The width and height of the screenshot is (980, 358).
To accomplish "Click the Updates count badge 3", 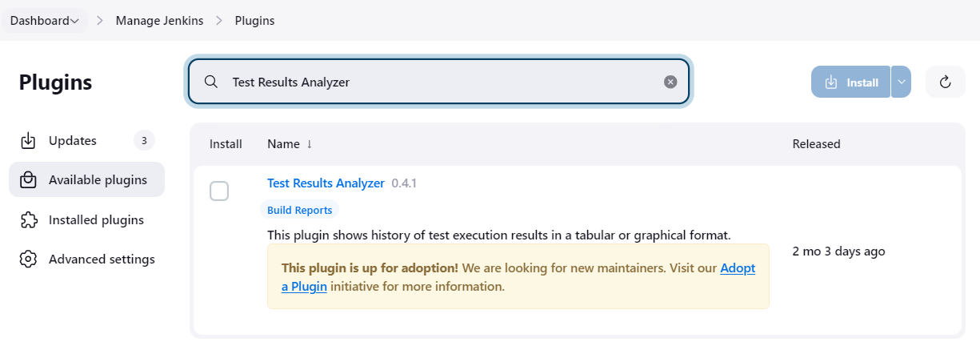I will coord(144,141).
